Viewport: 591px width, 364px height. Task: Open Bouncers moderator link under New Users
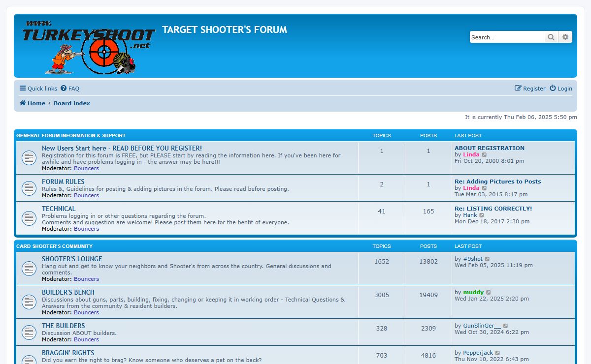87,168
